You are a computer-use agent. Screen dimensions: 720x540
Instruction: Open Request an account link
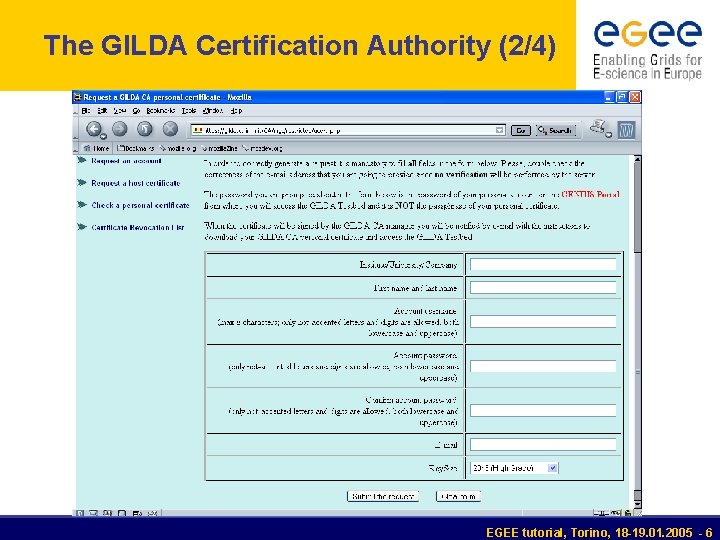pos(126,161)
